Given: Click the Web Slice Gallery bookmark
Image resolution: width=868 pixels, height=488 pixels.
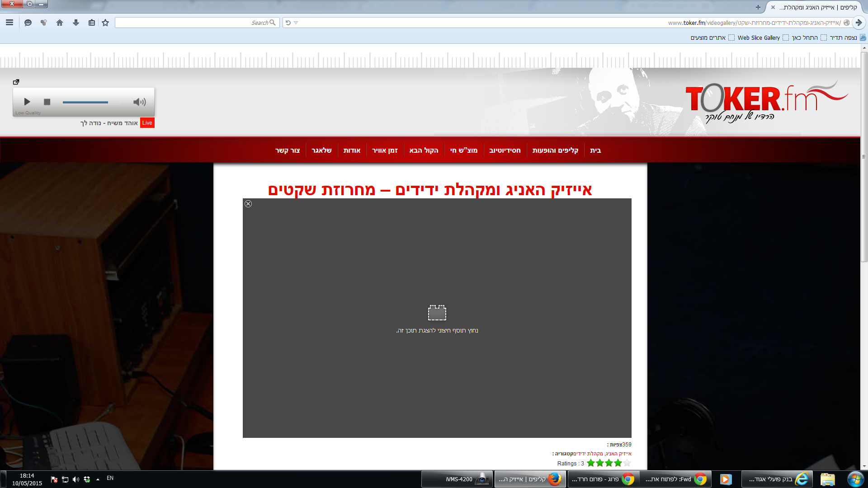Looking at the screenshot, I should click(x=758, y=38).
